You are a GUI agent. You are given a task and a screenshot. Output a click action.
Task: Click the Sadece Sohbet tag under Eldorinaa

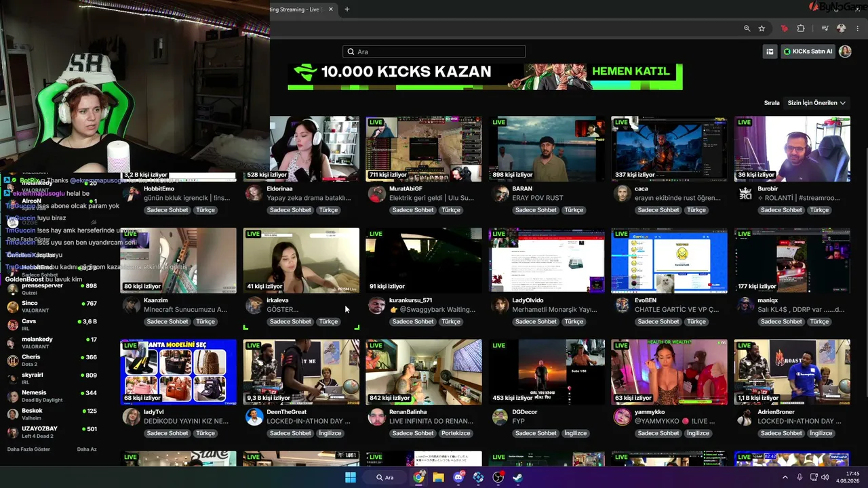point(290,210)
